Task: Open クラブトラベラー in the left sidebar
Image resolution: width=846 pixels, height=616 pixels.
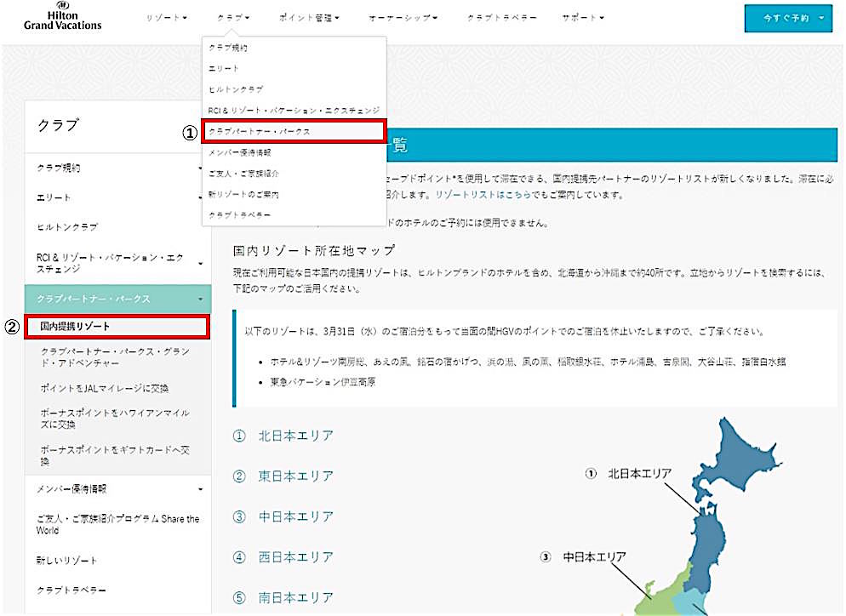Action: coord(71,590)
